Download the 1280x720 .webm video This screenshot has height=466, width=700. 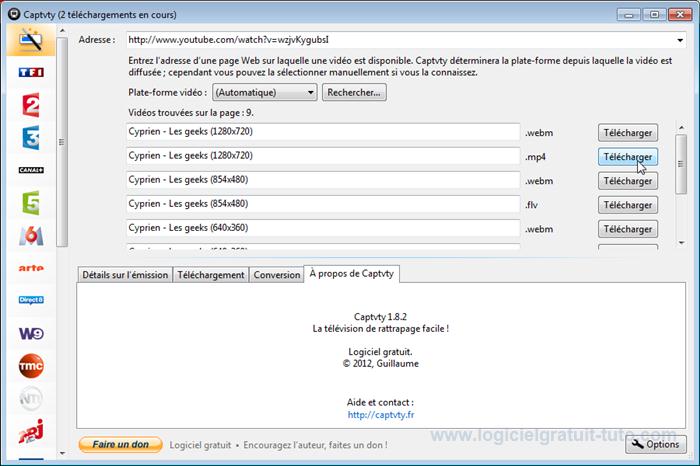[x=628, y=133]
